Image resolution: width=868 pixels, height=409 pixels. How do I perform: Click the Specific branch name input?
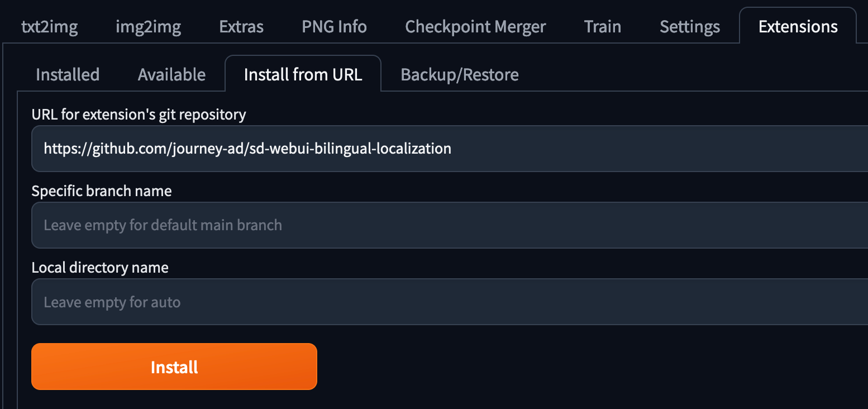point(447,225)
